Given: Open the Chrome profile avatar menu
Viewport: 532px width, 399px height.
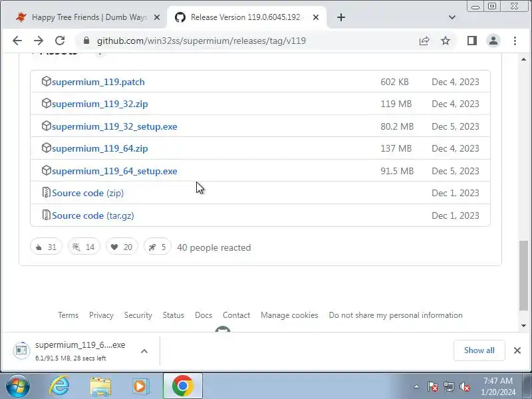Looking at the screenshot, I should click(x=493, y=41).
